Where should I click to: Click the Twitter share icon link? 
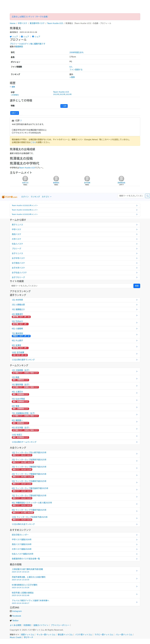(14, 36)
